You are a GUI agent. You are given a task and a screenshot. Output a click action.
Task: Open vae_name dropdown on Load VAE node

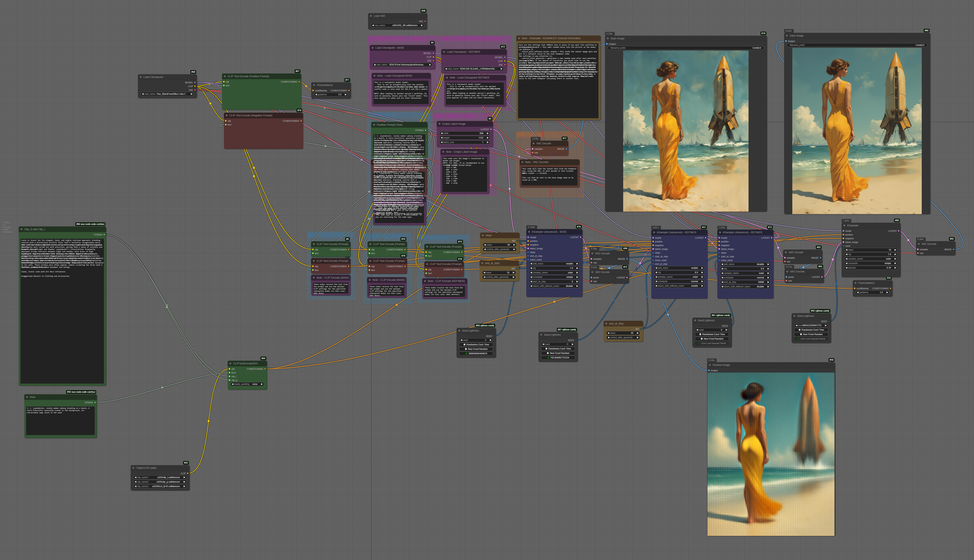click(398, 25)
